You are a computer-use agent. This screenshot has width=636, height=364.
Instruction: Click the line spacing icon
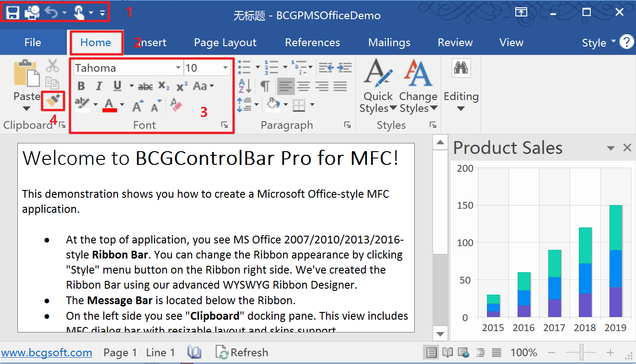coord(244,104)
